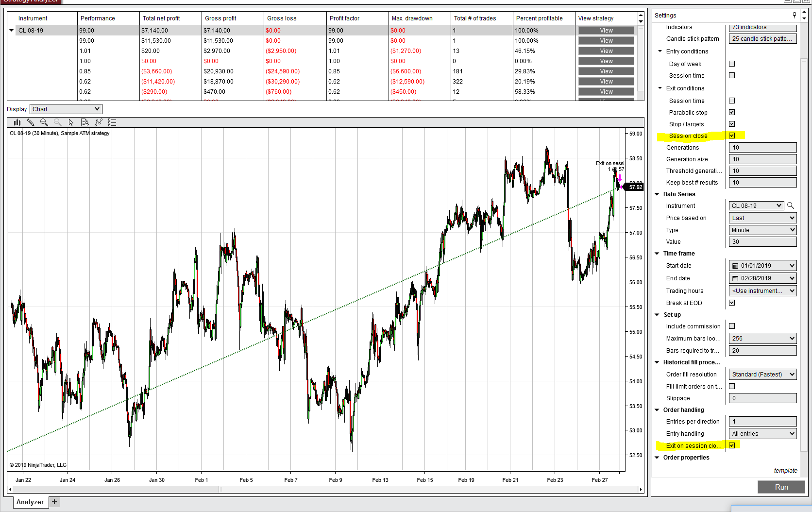Open the drawing tools pencil icon
The height and width of the screenshot is (512, 812).
31,122
